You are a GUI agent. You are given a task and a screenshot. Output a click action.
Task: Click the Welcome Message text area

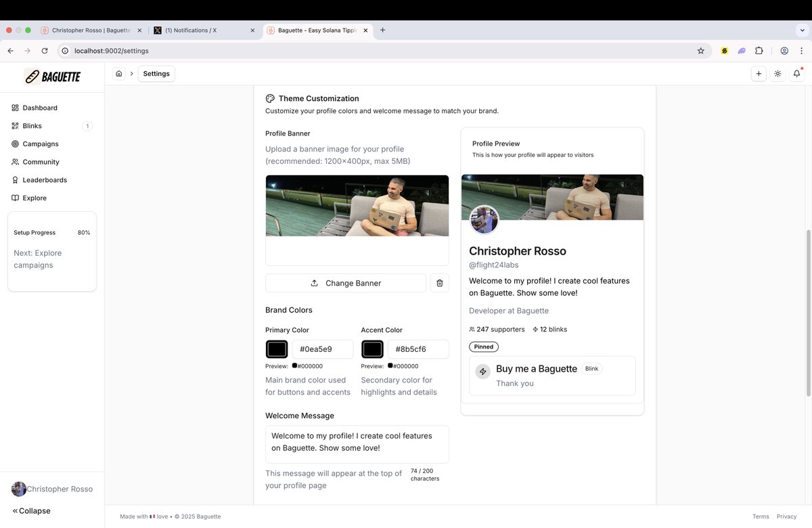357,444
